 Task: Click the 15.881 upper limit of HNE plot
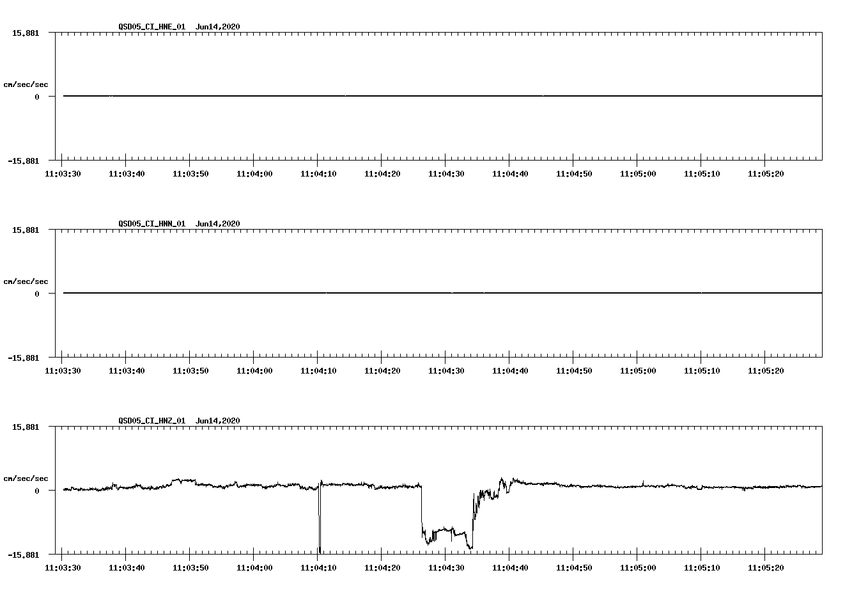tap(26, 33)
